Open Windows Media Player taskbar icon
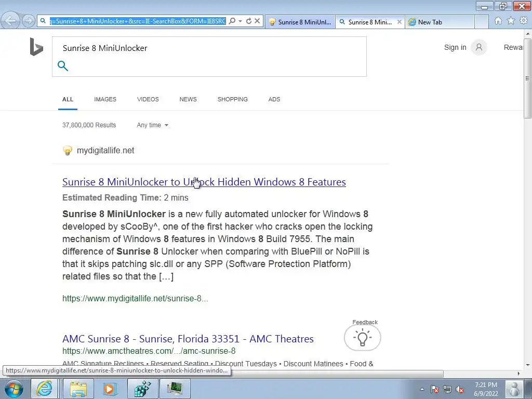Viewport: 532px width, 399px height. tap(110, 389)
